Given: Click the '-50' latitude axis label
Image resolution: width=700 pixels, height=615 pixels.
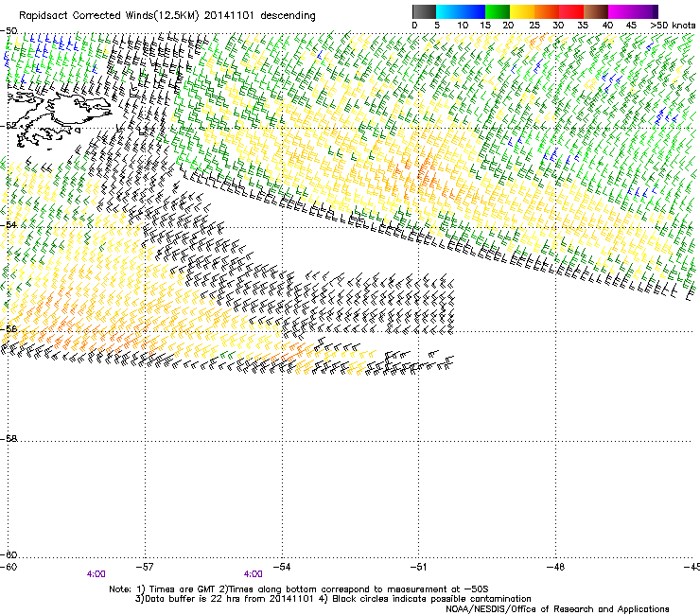Looking at the screenshot, I should (9, 31).
